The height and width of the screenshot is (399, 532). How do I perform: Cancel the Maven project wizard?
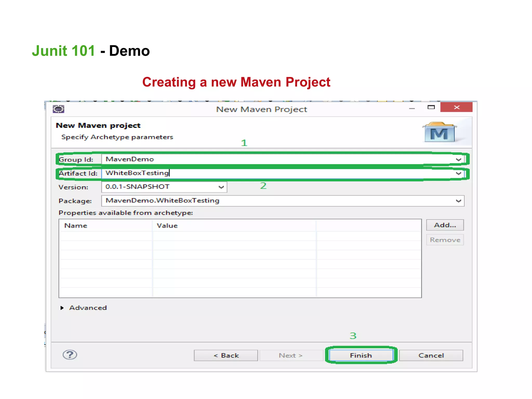tap(431, 355)
